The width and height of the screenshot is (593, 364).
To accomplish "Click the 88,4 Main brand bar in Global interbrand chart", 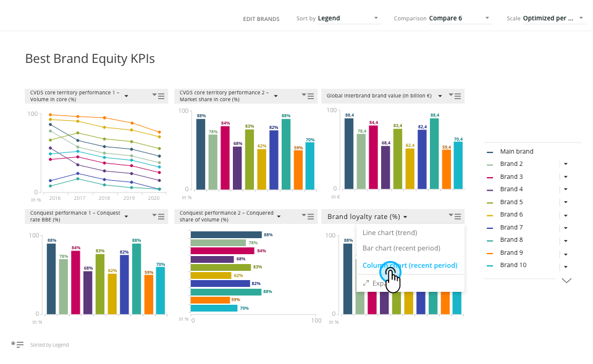I will (x=348, y=154).
